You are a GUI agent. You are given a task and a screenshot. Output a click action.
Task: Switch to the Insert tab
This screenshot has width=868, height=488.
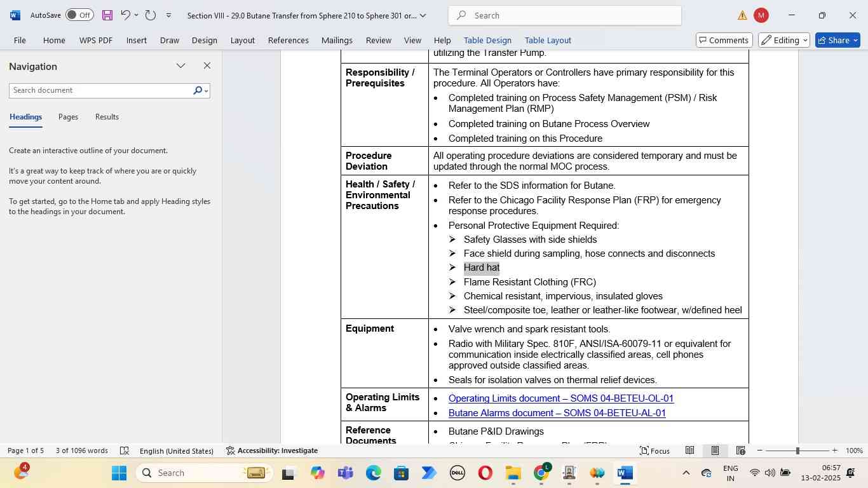coord(137,40)
